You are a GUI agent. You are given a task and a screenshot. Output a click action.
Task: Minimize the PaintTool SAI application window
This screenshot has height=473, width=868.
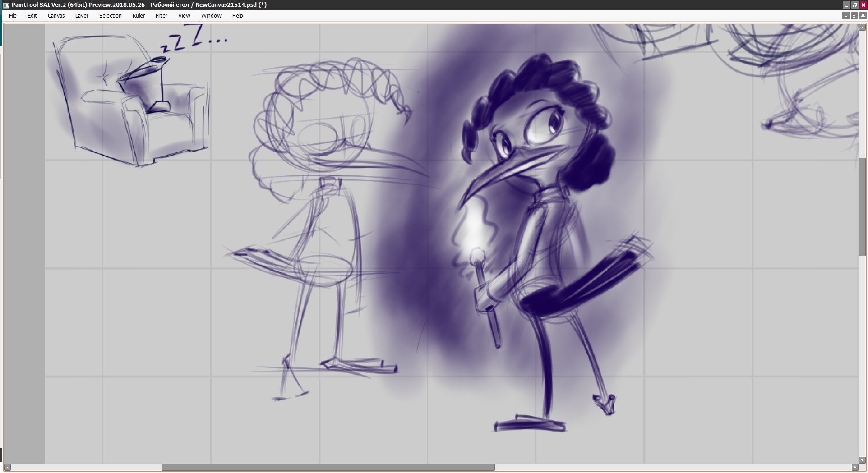(x=846, y=5)
